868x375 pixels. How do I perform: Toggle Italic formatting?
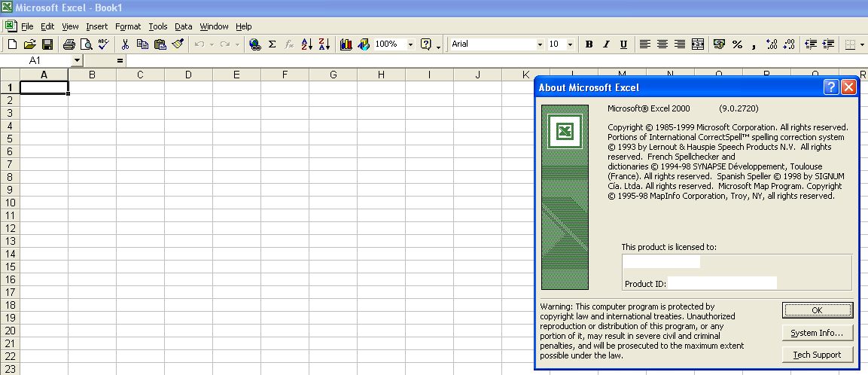pyautogui.click(x=606, y=44)
